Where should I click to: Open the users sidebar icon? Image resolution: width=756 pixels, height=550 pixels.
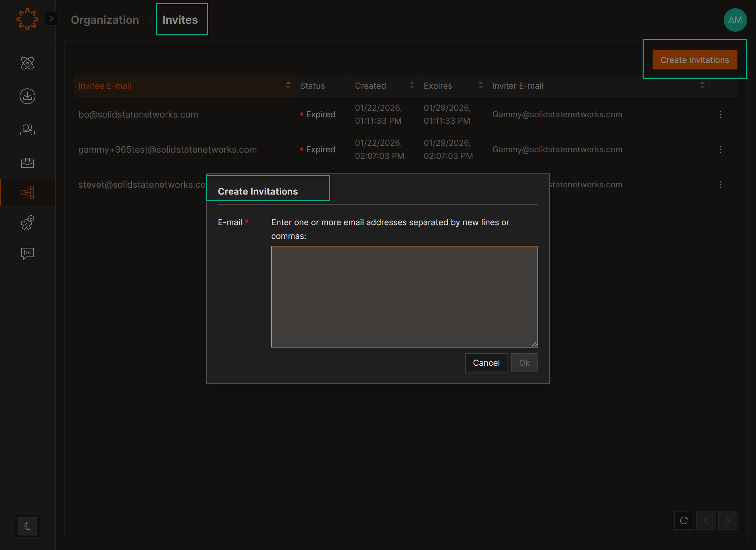27,130
